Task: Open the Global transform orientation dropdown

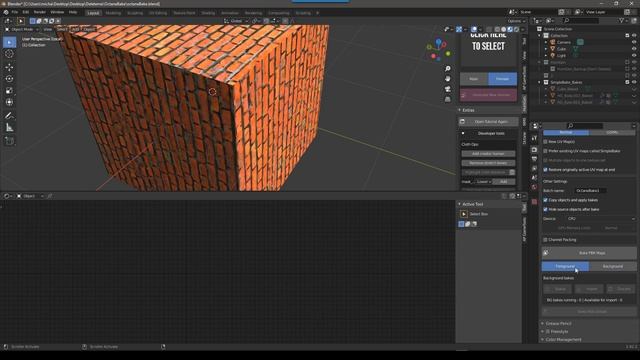Action: 236,21
